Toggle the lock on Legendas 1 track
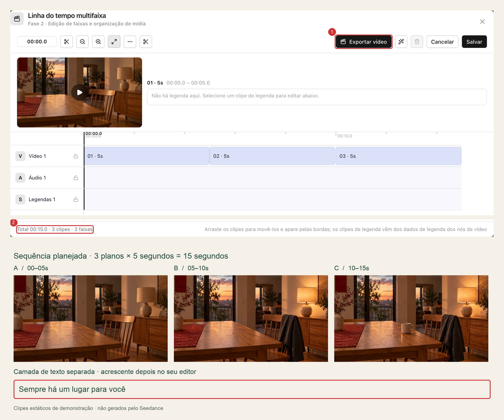 point(76,199)
